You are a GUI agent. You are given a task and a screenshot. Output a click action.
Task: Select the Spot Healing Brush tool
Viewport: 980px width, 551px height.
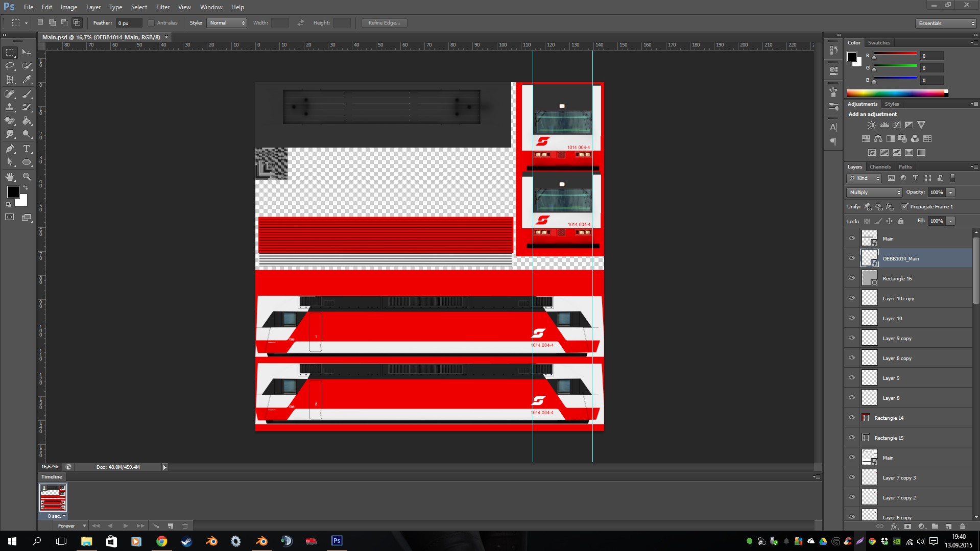click(10, 94)
